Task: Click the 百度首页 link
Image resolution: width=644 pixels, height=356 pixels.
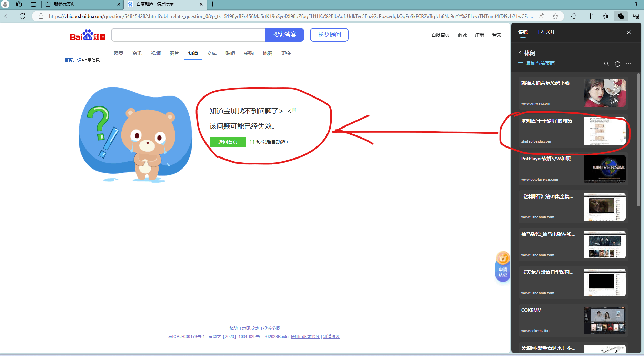Action: 441,35
